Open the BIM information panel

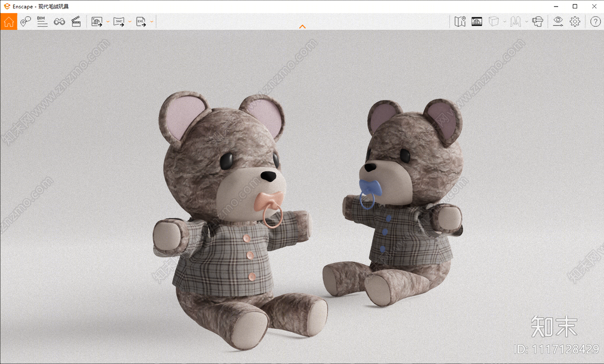pos(42,22)
